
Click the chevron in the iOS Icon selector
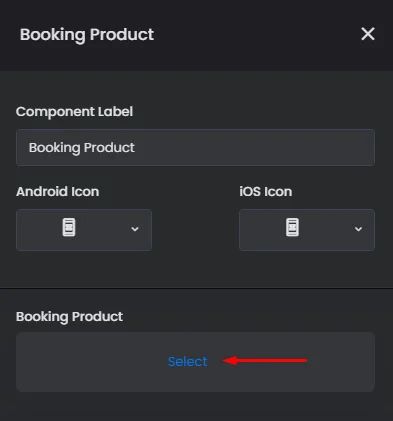358,229
